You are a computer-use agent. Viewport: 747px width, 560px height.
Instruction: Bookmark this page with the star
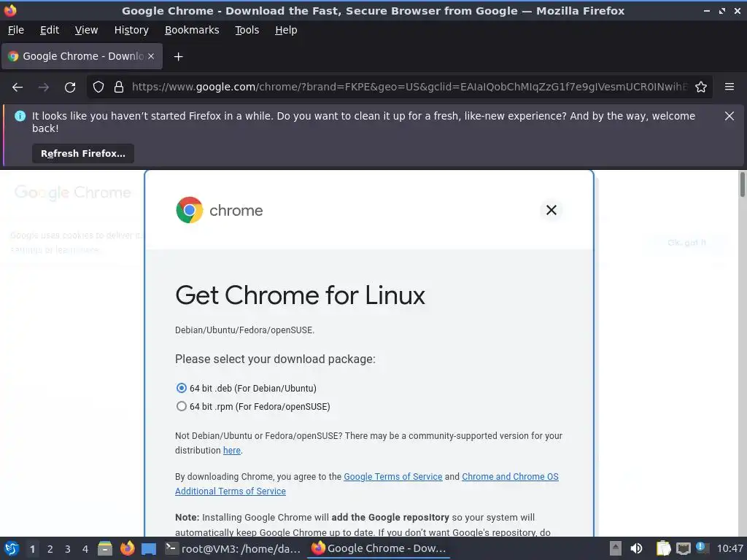coord(701,87)
